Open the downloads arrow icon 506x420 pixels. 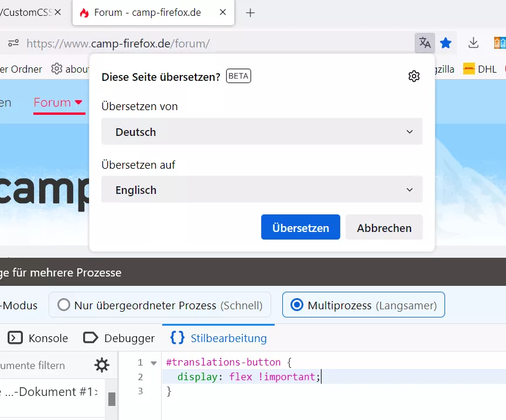tap(473, 43)
